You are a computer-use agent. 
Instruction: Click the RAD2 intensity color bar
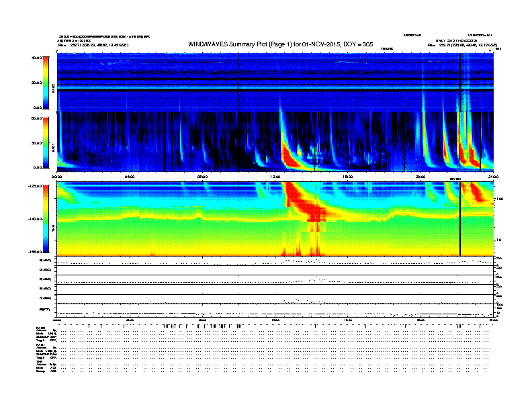tap(46, 83)
